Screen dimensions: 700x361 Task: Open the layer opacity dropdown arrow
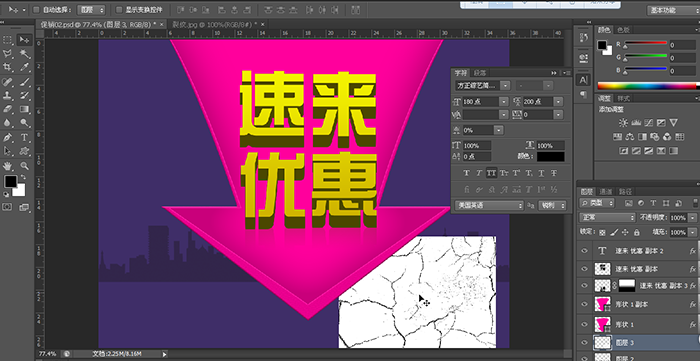(x=691, y=218)
